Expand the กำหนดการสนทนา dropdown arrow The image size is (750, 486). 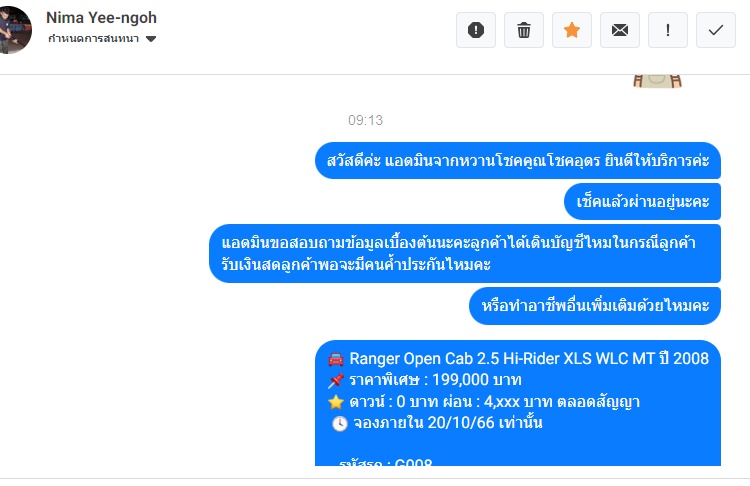(x=151, y=39)
